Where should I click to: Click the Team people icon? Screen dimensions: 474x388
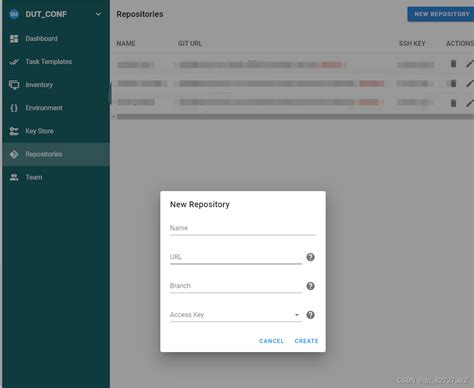pyautogui.click(x=14, y=177)
